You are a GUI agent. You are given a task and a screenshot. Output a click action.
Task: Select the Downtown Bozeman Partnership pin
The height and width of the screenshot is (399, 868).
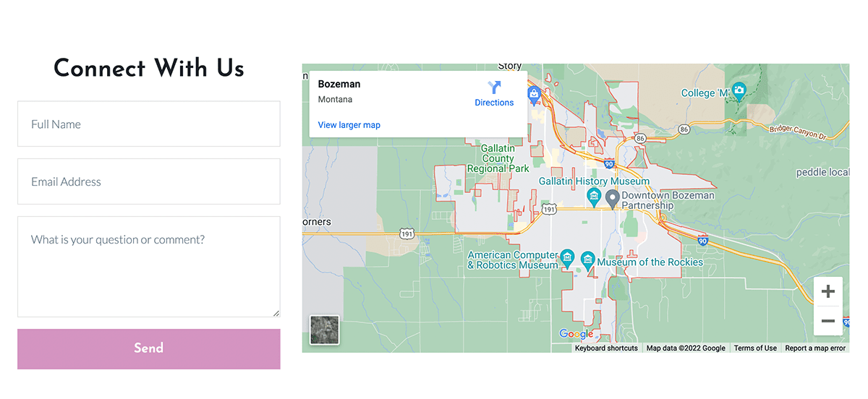pos(612,199)
